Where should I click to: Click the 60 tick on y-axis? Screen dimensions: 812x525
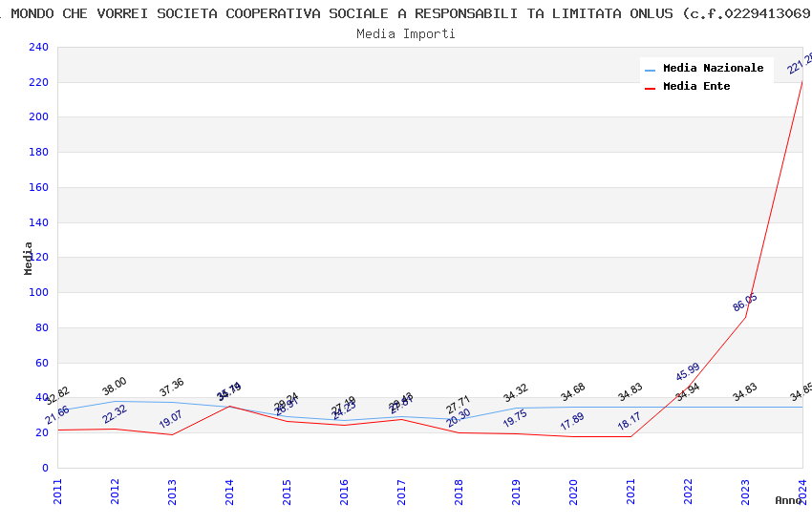click(x=42, y=363)
